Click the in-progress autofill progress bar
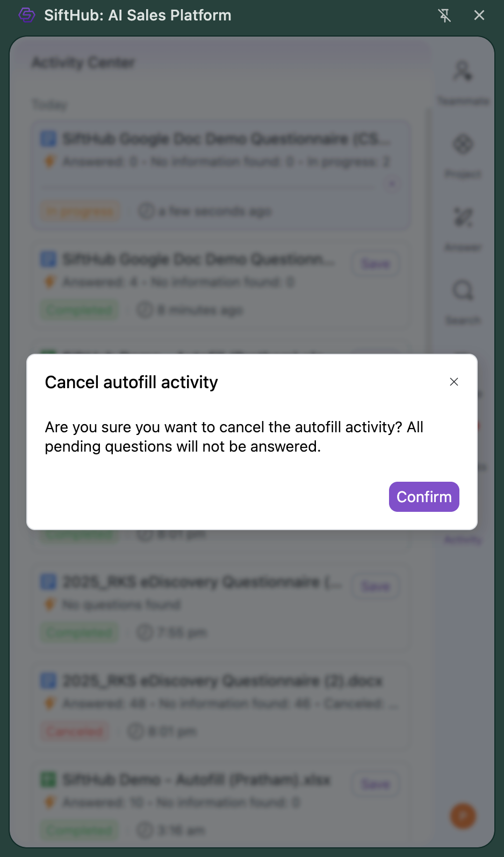The height and width of the screenshot is (857, 504). click(210, 186)
